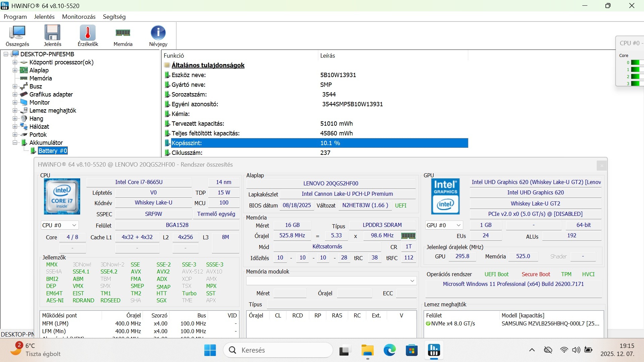Viewport: 644px width, 362px height.
Task: Open the Segítség menu
Action: coord(114,17)
